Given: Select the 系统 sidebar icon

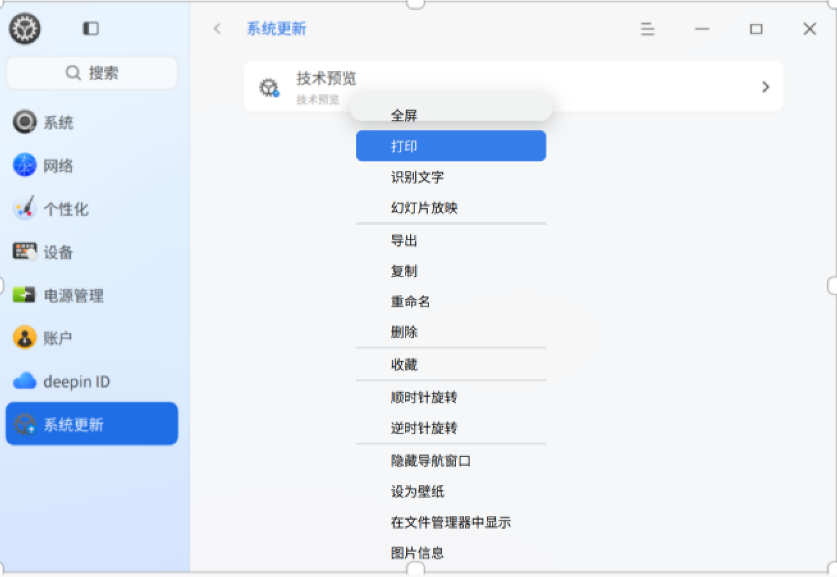Looking at the screenshot, I should coord(25,122).
